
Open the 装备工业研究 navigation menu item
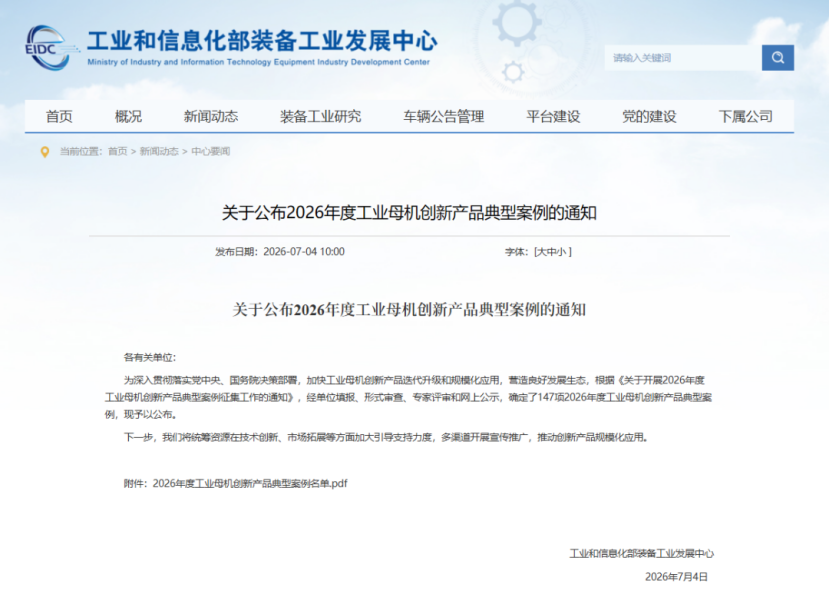click(320, 116)
